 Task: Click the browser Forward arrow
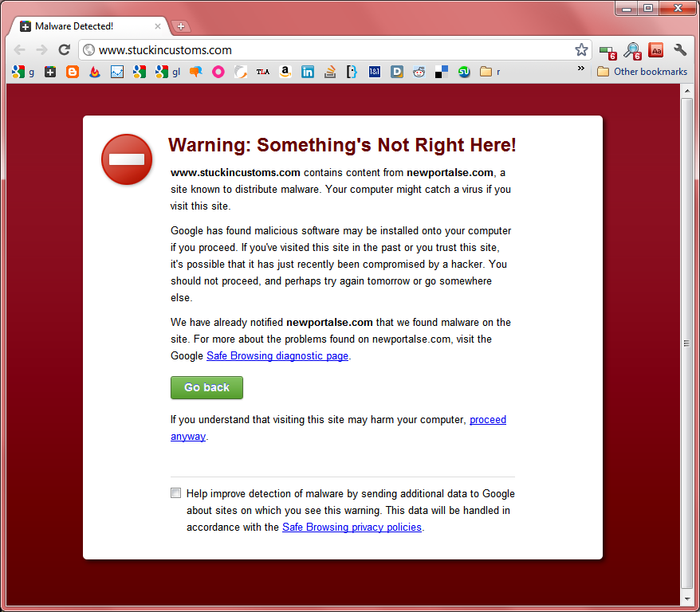pyautogui.click(x=42, y=49)
